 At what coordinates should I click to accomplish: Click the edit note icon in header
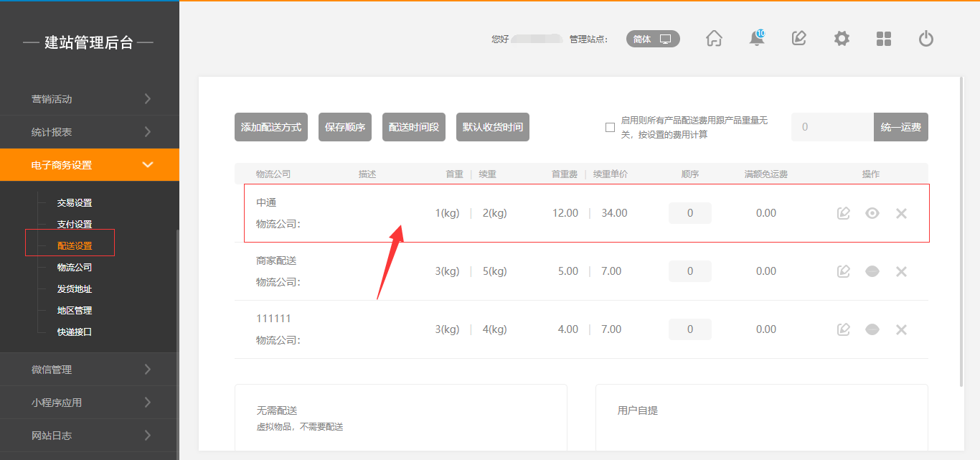pos(799,39)
